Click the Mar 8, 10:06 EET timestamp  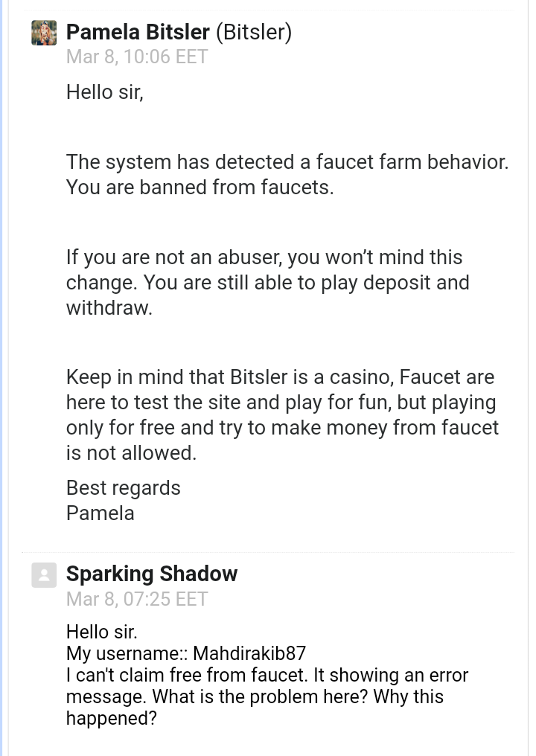[137, 57]
